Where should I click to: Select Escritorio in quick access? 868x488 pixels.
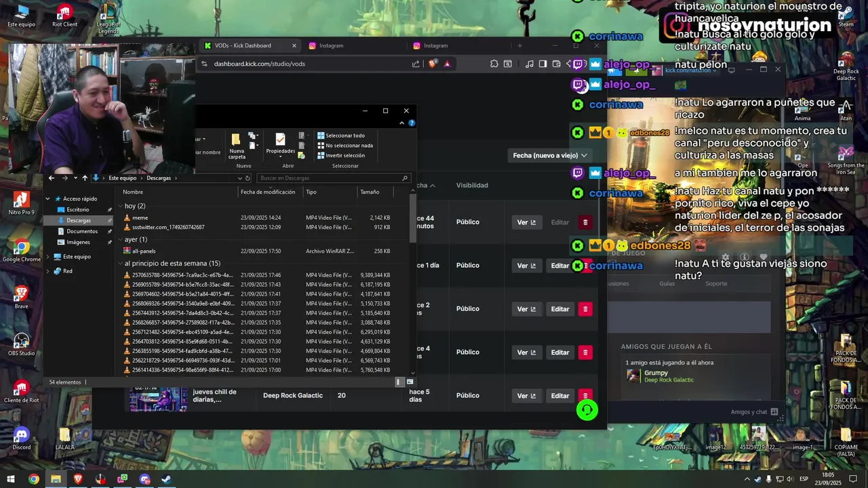78,209
